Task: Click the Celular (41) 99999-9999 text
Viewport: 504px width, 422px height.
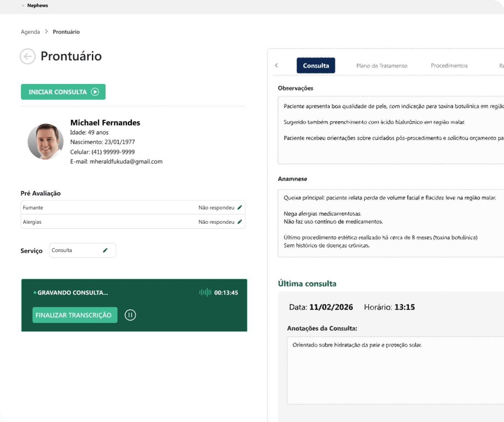Action: pyautogui.click(x=102, y=152)
